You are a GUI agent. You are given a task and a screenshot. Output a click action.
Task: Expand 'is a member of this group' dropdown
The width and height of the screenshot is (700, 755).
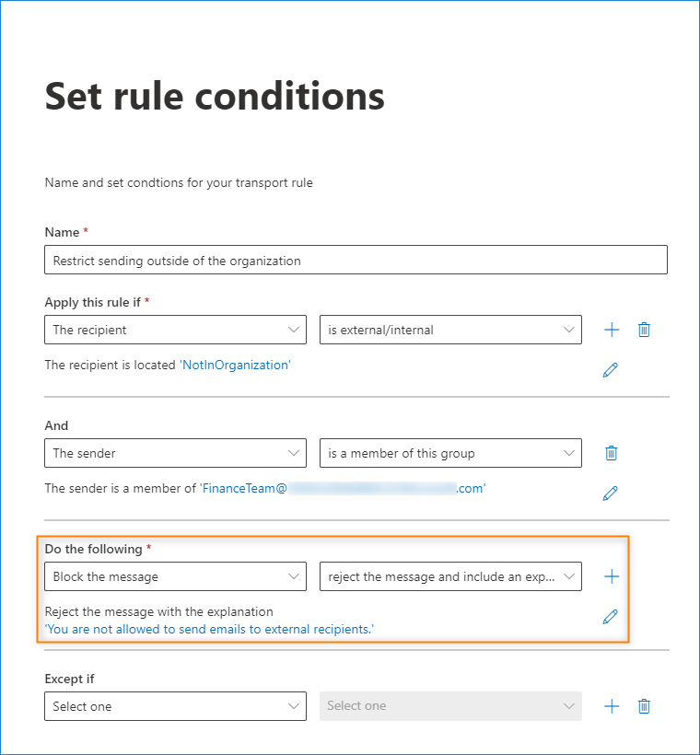pos(450,453)
